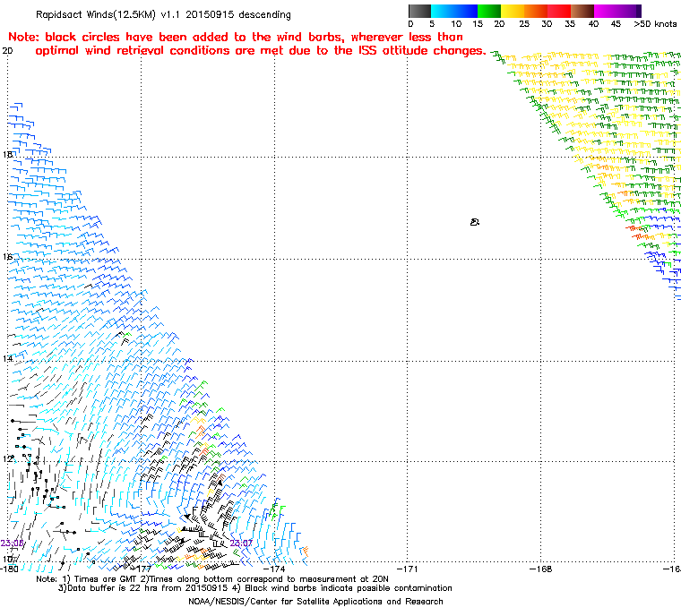The height and width of the screenshot is (616, 681).
Task: Click the brown 35-40 knots color segment
Action: click(x=582, y=12)
